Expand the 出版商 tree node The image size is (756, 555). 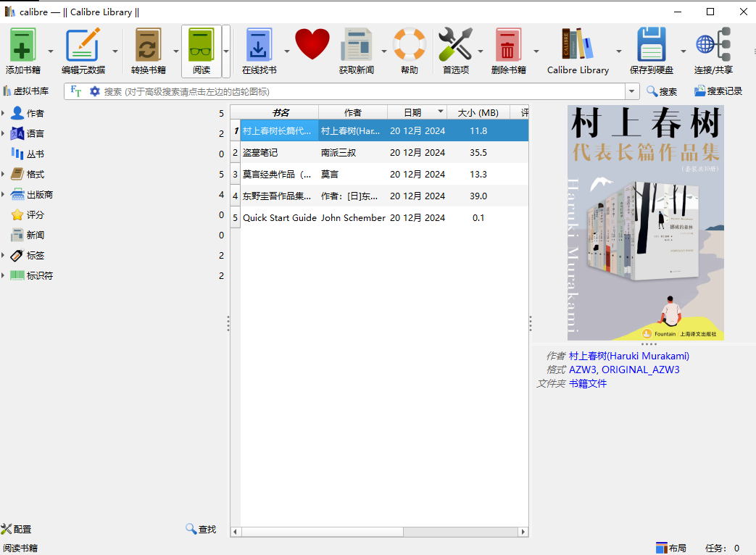tap(4, 195)
